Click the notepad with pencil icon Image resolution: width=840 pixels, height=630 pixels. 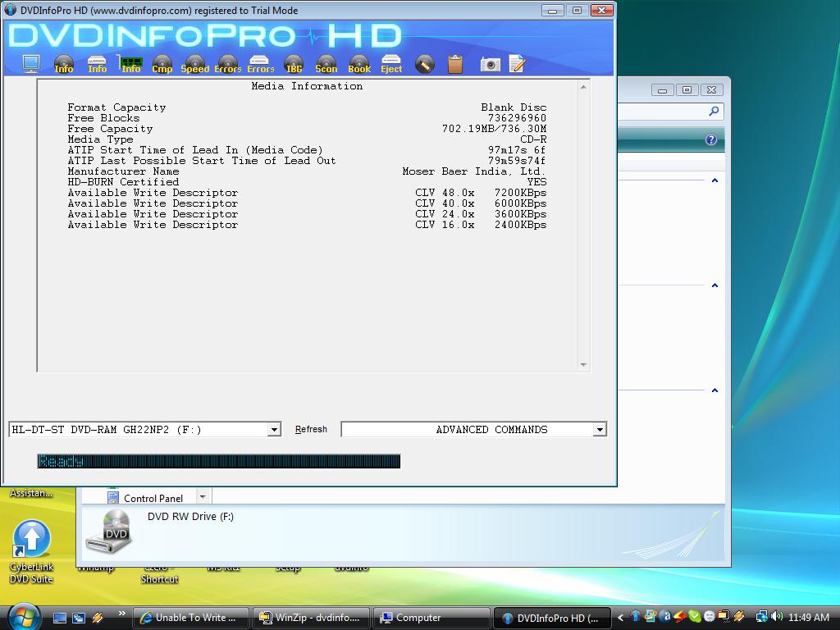[517, 64]
